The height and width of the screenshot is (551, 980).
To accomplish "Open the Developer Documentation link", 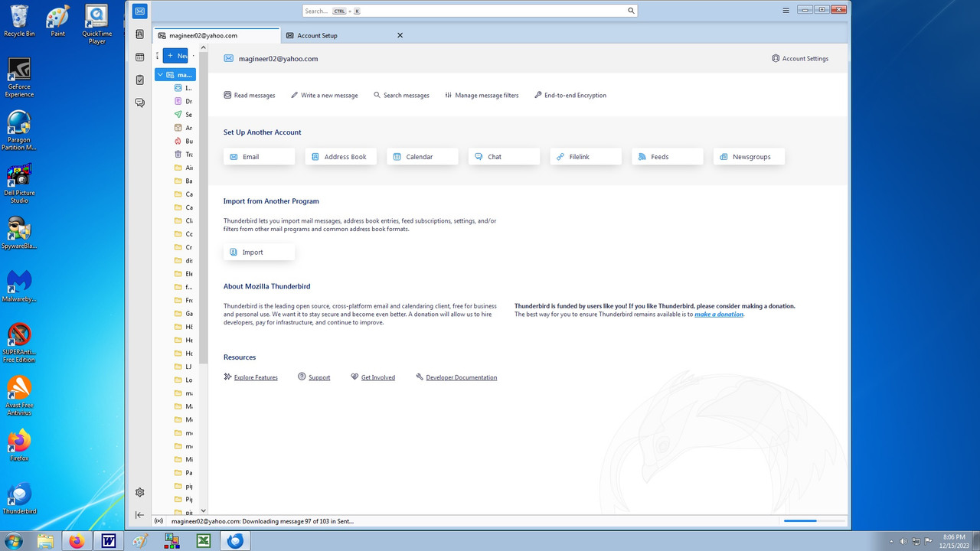I will [462, 377].
